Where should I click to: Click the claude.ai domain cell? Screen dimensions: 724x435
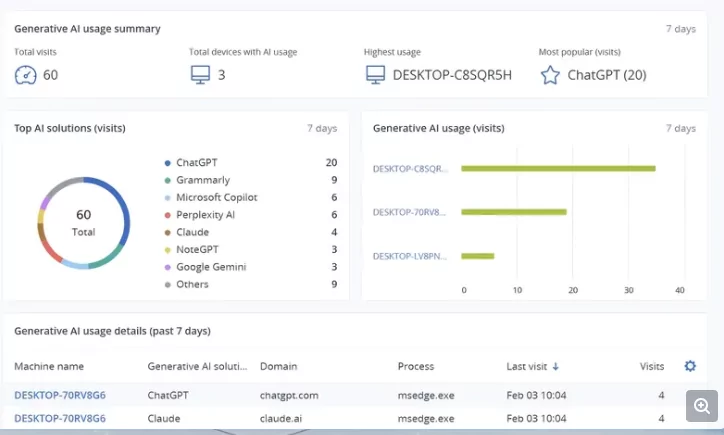coord(281,419)
